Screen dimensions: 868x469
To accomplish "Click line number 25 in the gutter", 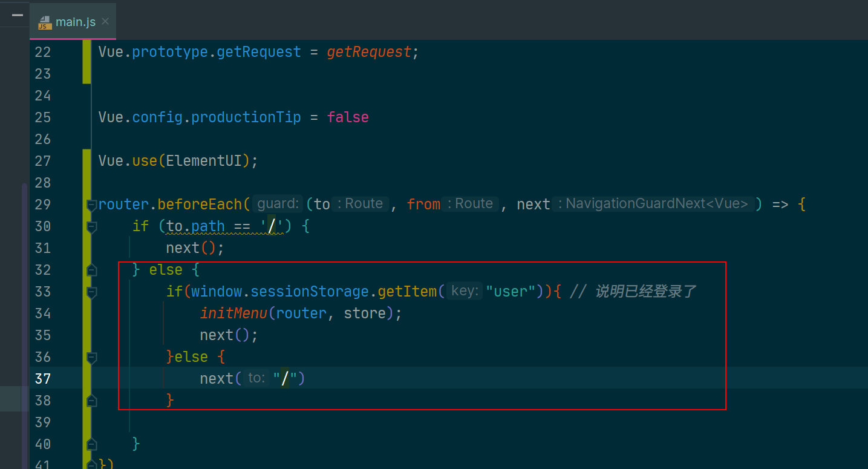I will (43, 117).
